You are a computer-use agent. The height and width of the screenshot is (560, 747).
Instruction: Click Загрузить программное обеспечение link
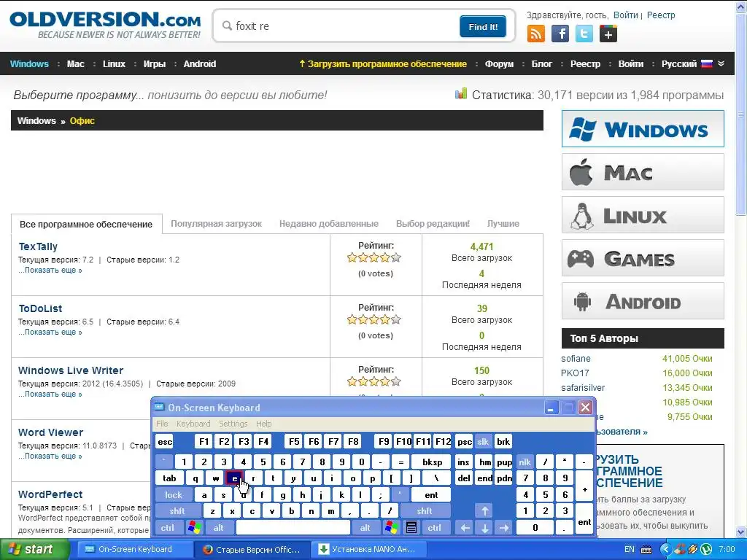pyautogui.click(x=382, y=64)
